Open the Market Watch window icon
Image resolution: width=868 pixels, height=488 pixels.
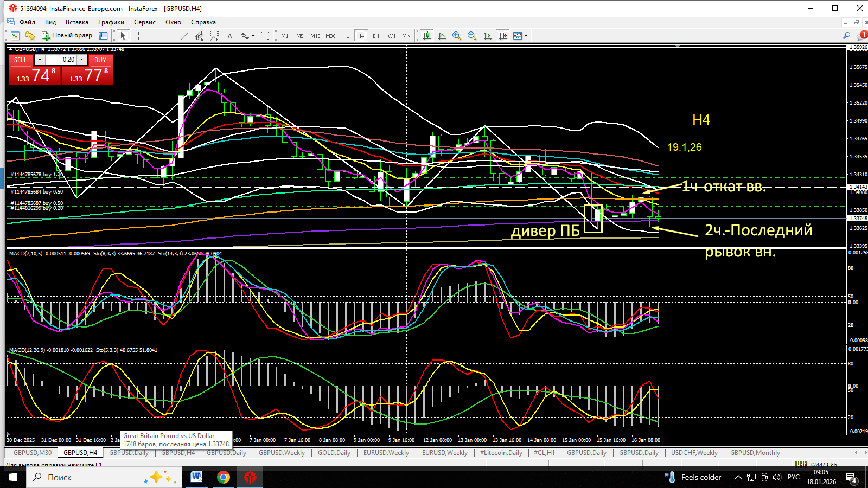[x=15, y=36]
